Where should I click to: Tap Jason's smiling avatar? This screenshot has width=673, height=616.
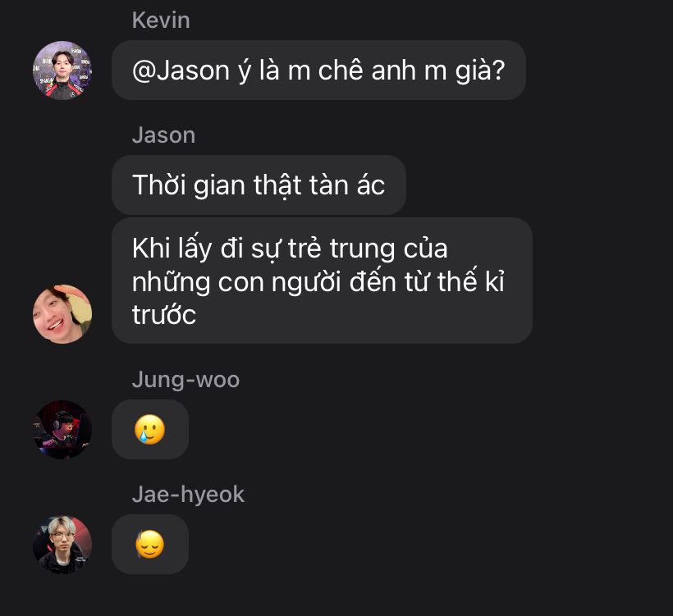pyautogui.click(x=62, y=314)
